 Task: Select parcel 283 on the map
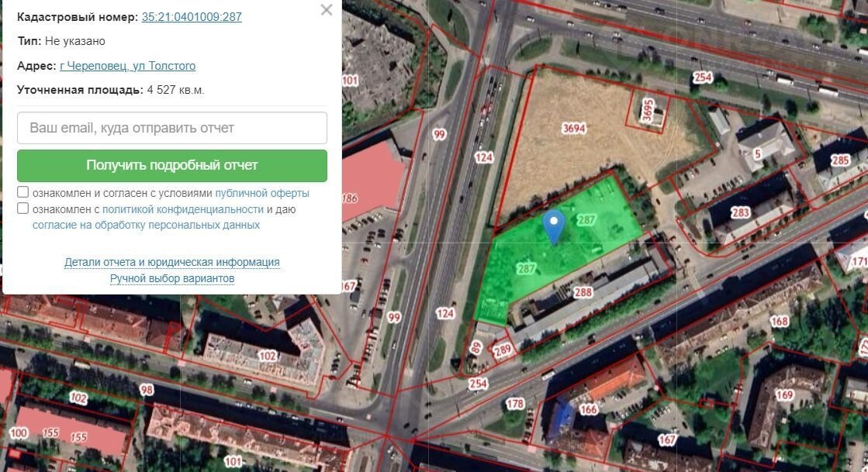740,212
